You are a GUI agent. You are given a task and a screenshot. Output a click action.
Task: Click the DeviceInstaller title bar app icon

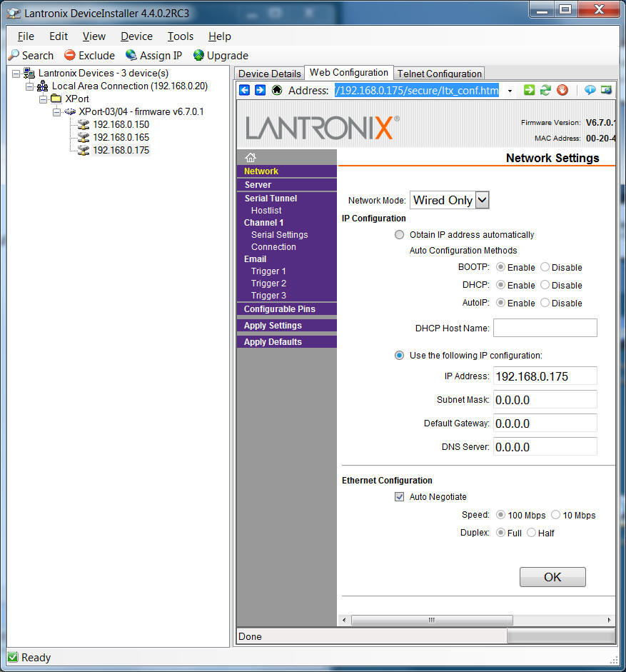pos(14,14)
